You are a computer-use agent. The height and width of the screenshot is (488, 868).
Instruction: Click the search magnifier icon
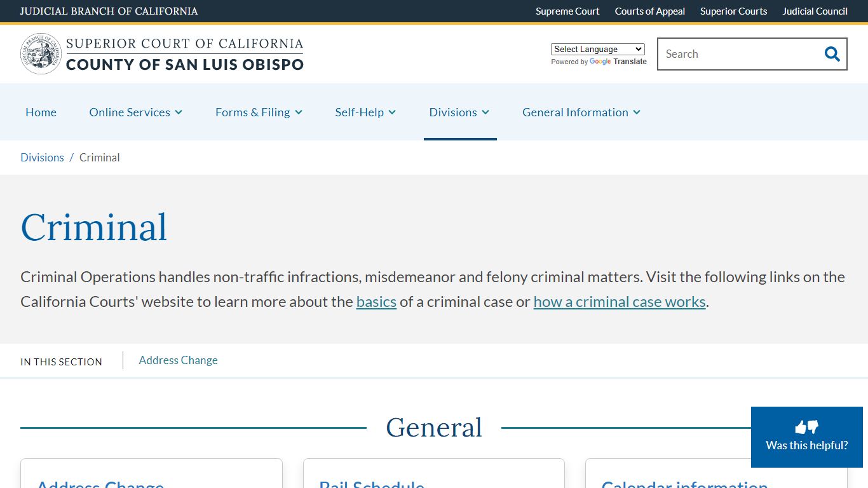[x=832, y=54]
